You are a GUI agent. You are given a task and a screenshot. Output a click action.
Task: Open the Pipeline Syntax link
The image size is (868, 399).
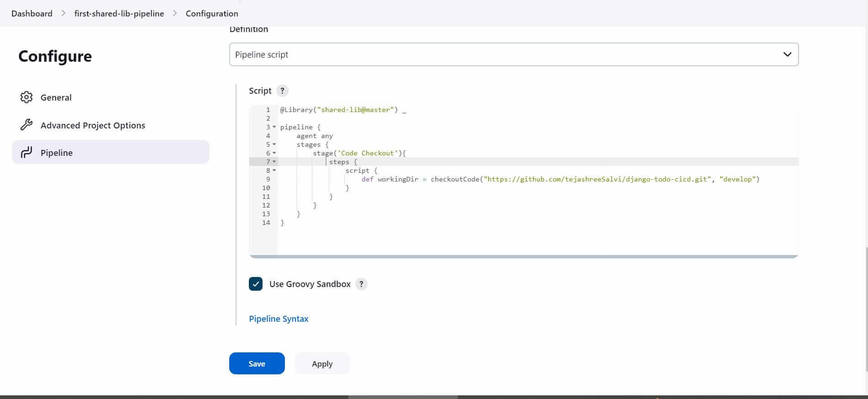point(279,319)
